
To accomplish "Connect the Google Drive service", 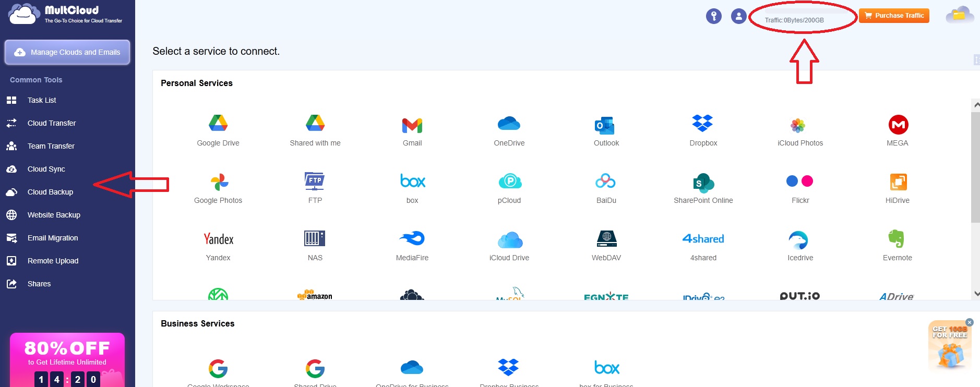I will click(218, 130).
